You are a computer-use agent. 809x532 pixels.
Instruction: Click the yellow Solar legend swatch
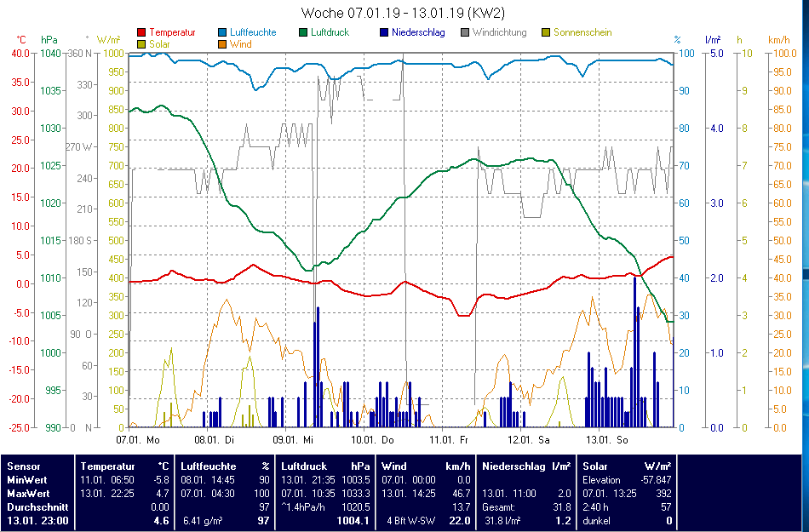141,44
